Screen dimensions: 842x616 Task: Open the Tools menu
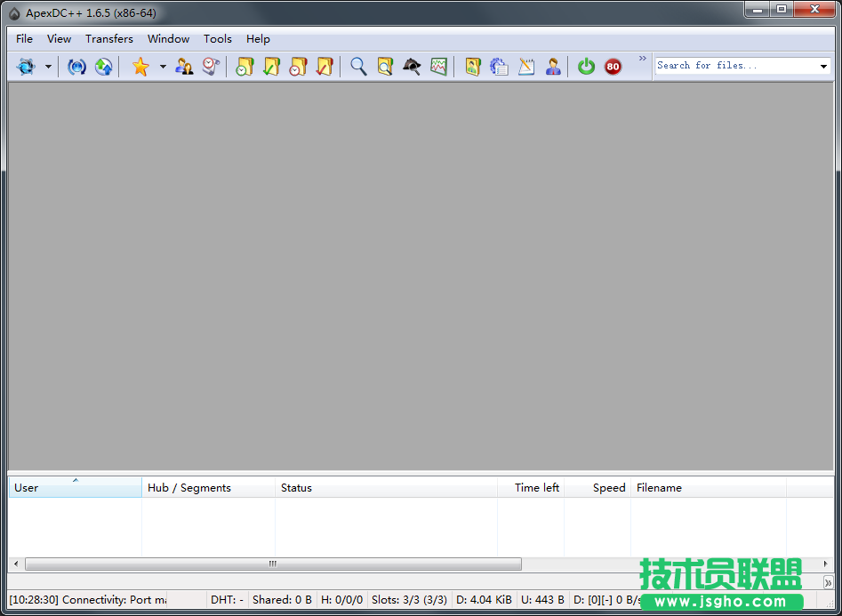pos(218,38)
